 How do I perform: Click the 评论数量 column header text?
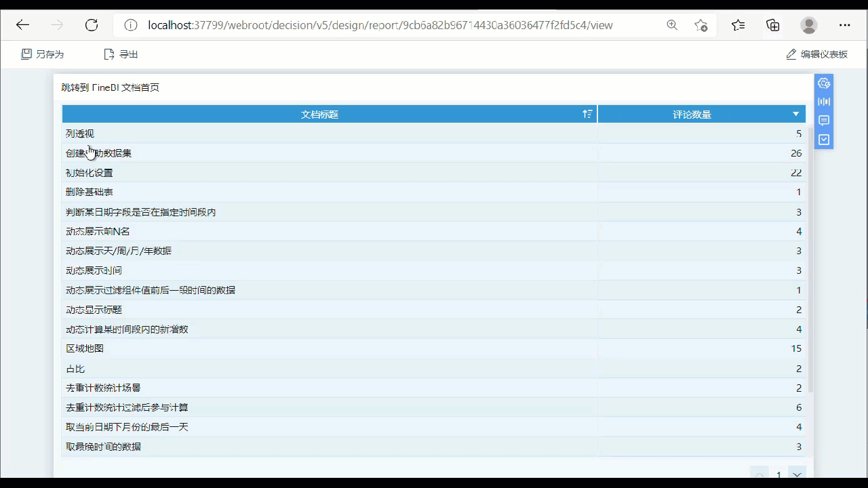point(692,115)
